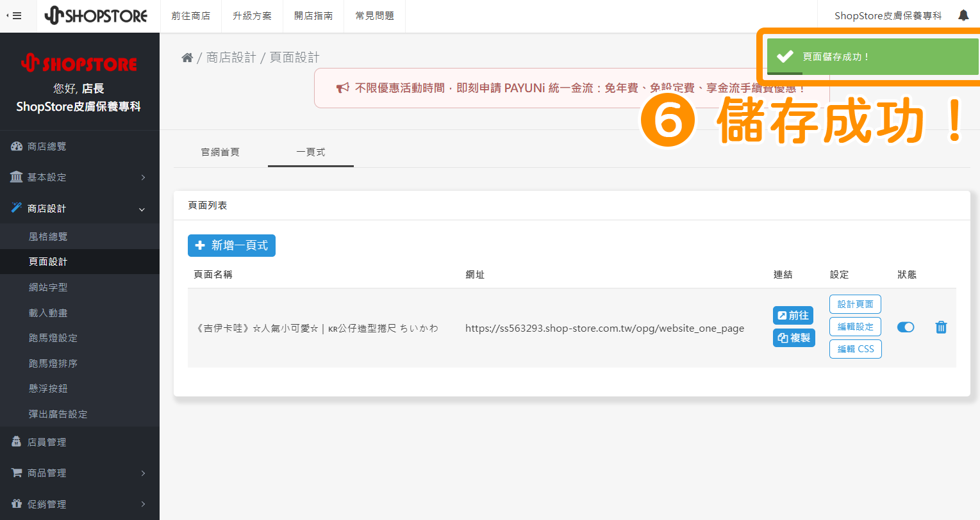Viewport: 980px width, 520px height.
Task: Click the 商店總覽 dashboard icon
Action: (17, 146)
